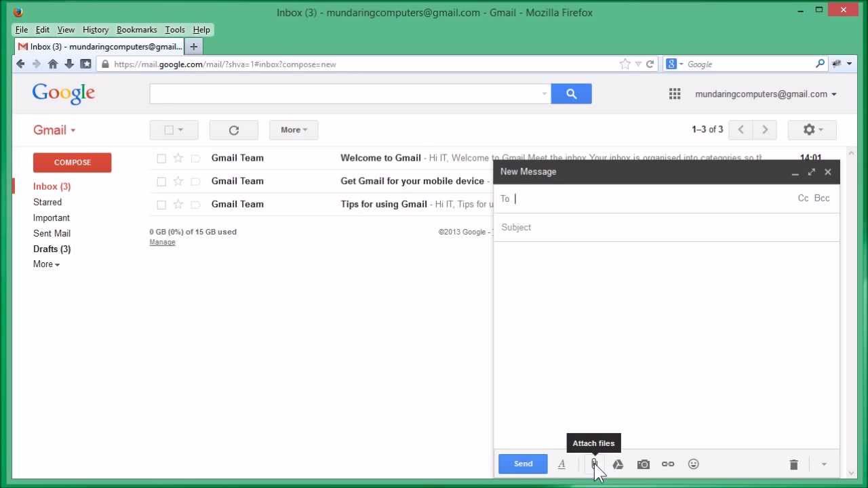The width and height of the screenshot is (868, 488).
Task: Go to older messages arrow
Action: 765,129
